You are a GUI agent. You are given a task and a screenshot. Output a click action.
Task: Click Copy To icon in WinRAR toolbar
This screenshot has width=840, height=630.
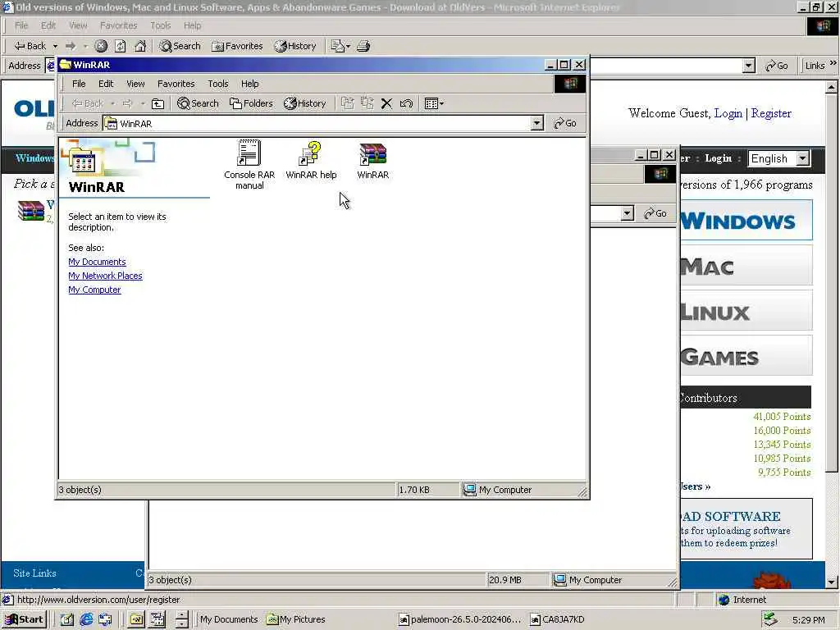pos(367,103)
